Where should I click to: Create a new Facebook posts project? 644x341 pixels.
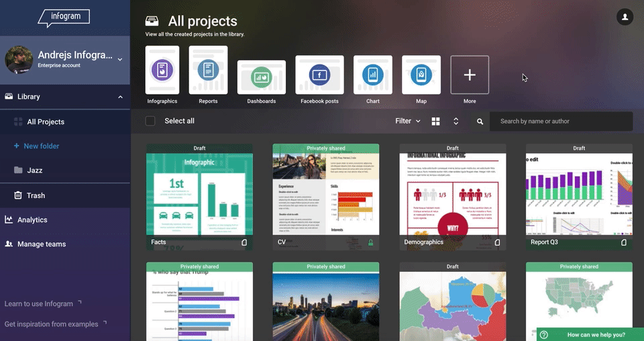[319, 75]
